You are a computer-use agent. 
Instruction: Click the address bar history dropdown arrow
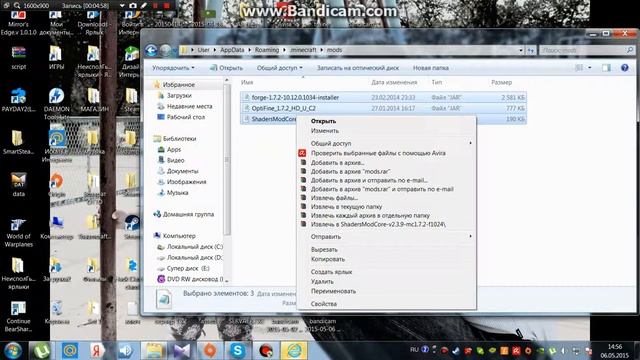[520, 50]
